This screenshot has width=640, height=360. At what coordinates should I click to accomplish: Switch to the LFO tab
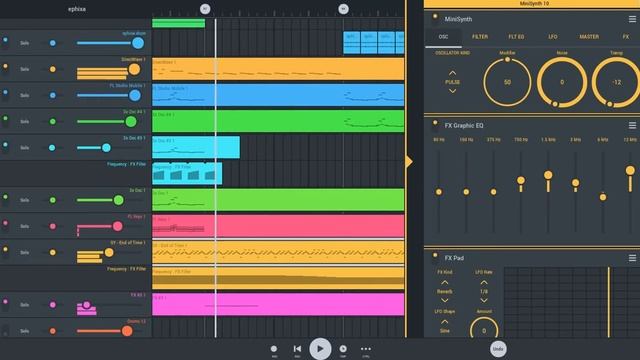point(553,37)
